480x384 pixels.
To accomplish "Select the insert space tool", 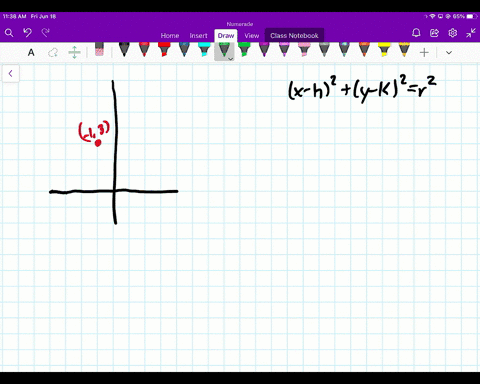I will (74, 52).
